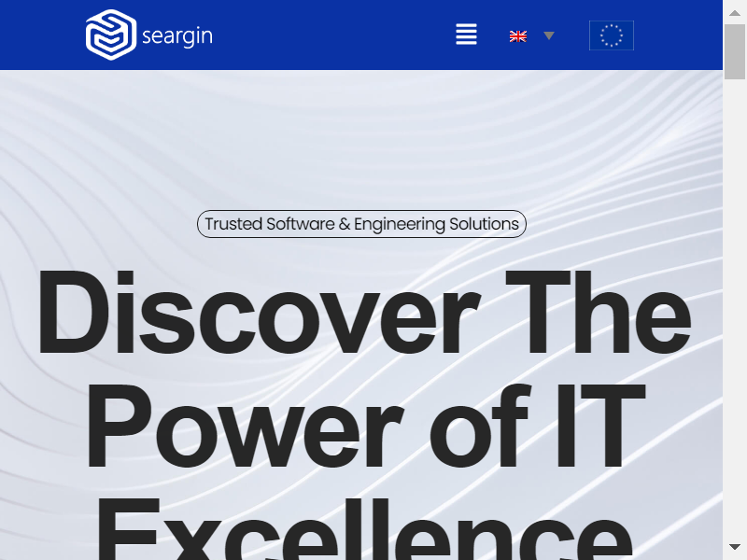Viewport: 747px width, 560px height.
Task: Click the European Union flag icon
Action: 612,35
